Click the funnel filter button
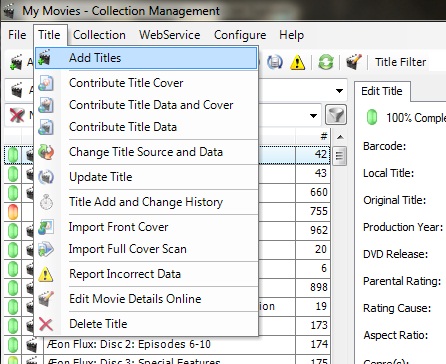This screenshot has width=446, height=364. pyautogui.click(x=336, y=115)
